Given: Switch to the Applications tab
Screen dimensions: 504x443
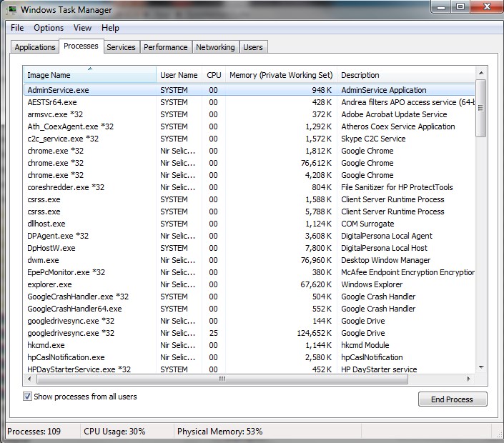Looking at the screenshot, I should 35,47.
